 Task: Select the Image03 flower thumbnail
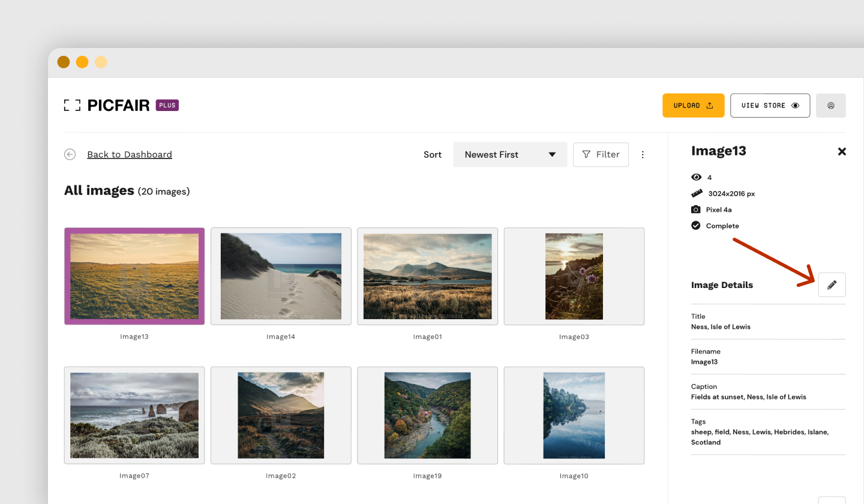[x=574, y=276]
